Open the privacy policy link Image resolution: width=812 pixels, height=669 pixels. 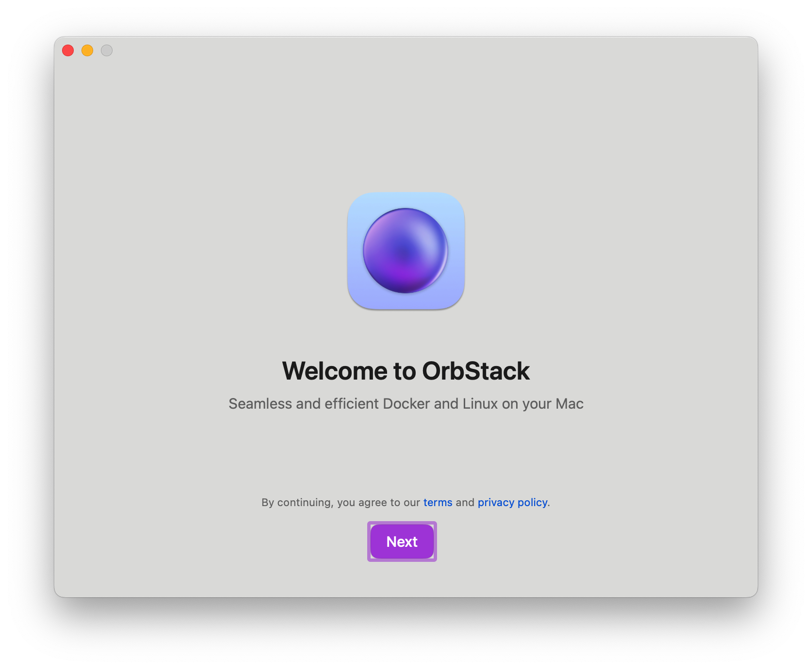pyautogui.click(x=513, y=502)
